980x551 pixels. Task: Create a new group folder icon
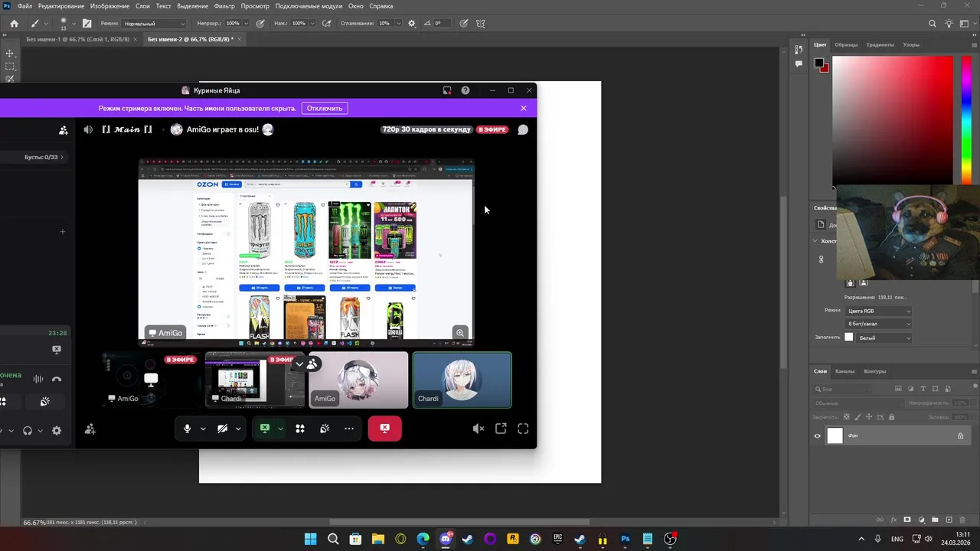(x=935, y=520)
